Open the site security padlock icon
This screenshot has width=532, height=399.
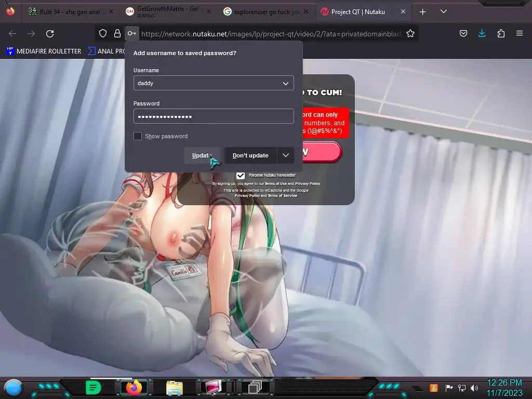click(117, 33)
